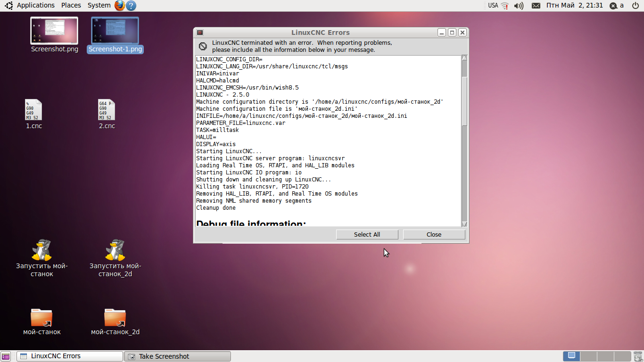Image resolution: width=644 pixels, height=362 pixels.
Task: Click the 'LINUXCNC_EMCSH=/usr/bin/wish8.5' line
Action: [x=248, y=88]
